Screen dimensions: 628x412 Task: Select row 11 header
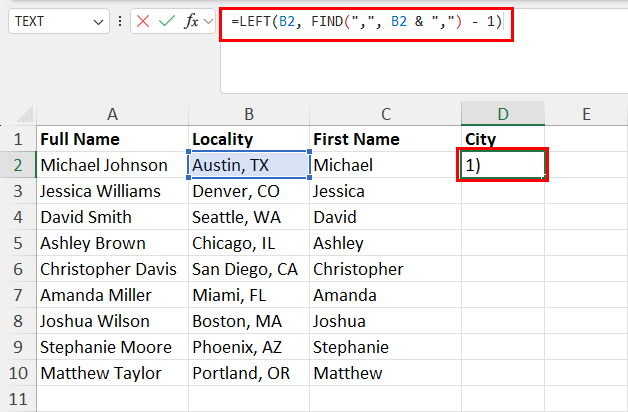tap(18, 399)
